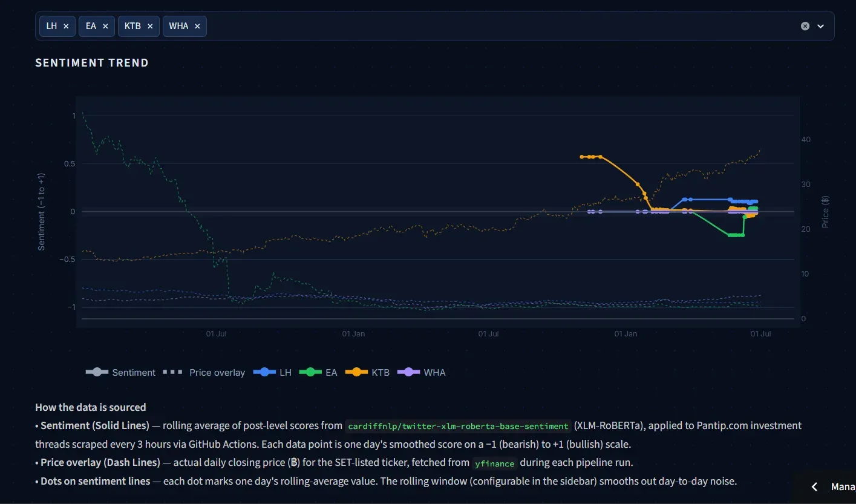Click the KTB text in its chip
This screenshot has height=504, width=856.
pos(132,27)
